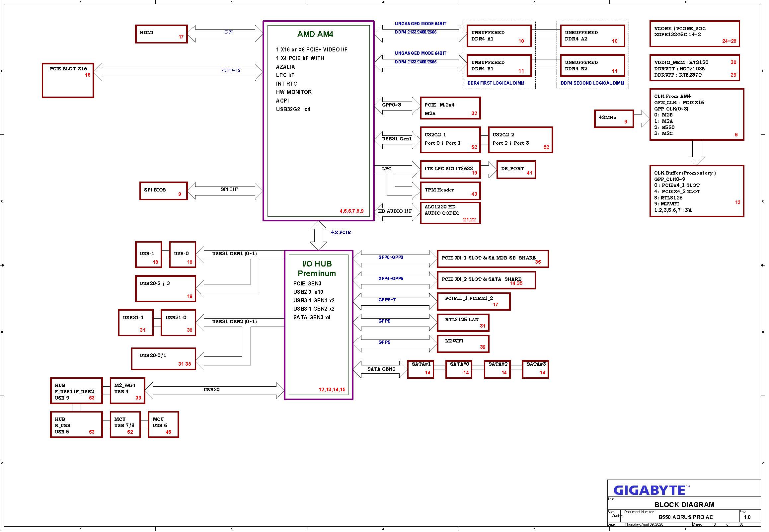The width and height of the screenshot is (769, 532).
Task: Click the "USB20-2 / 3" block text
Action: point(155,283)
